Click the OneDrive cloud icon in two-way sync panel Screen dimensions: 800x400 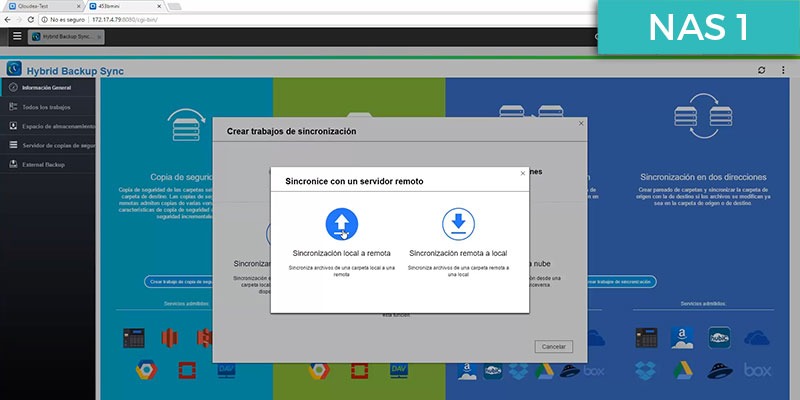(x=757, y=338)
